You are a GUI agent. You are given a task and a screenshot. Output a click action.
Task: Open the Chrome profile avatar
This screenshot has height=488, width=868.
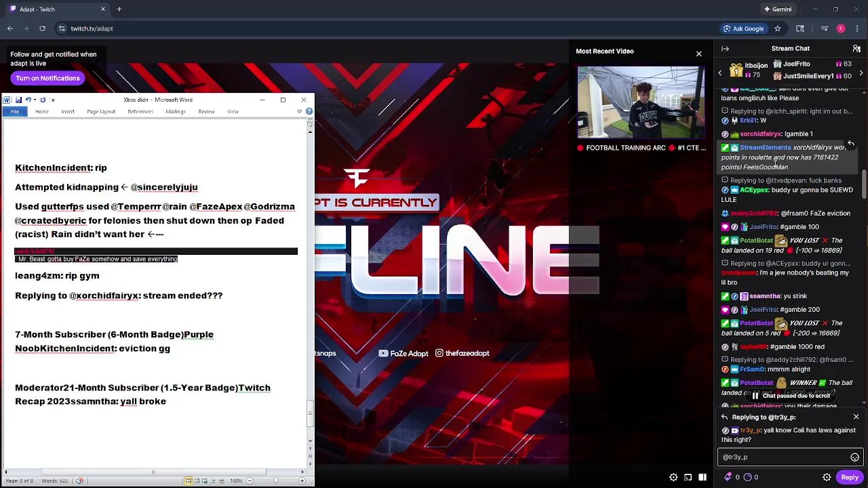(x=841, y=28)
